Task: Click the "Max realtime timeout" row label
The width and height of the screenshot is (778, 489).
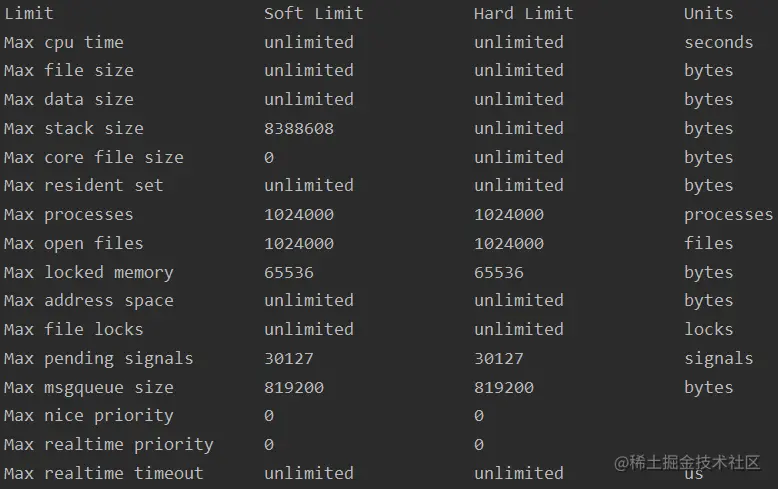Action: pyautogui.click(x=104, y=473)
